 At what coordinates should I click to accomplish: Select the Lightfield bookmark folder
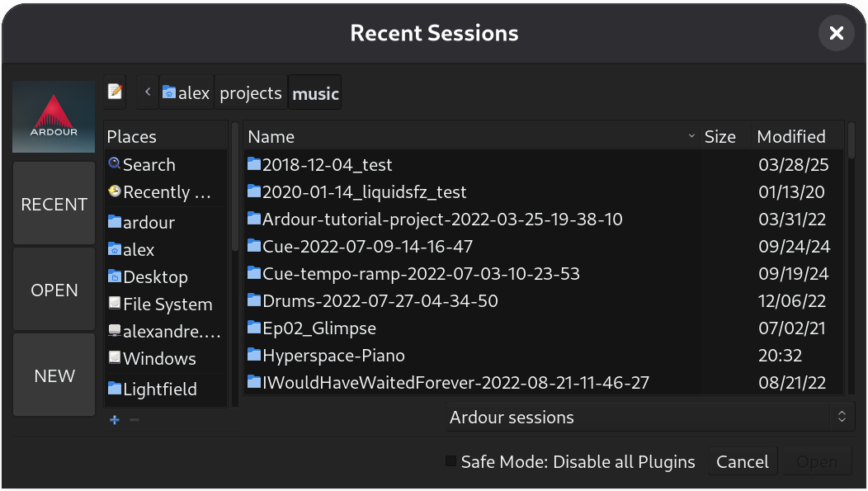tap(159, 389)
